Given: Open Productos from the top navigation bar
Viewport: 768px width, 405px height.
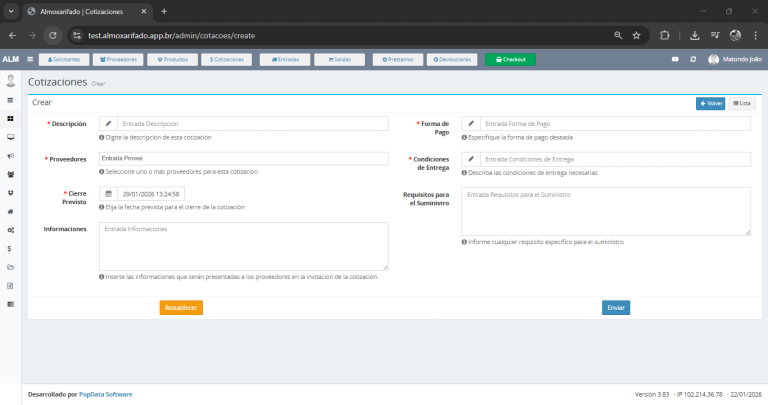Looking at the screenshot, I should point(172,59).
